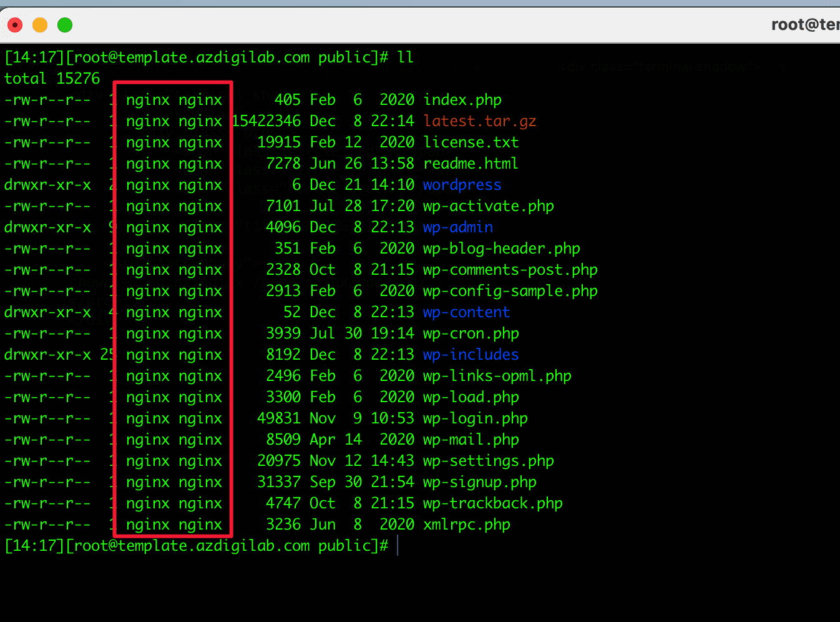Click the 'll' command on first line

(406, 57)
